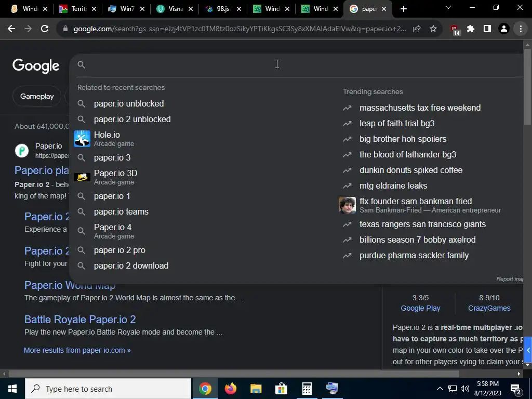Click the browser forward arrow
The height and width of the screenshot is (399, 532).
tap(28, 29)
